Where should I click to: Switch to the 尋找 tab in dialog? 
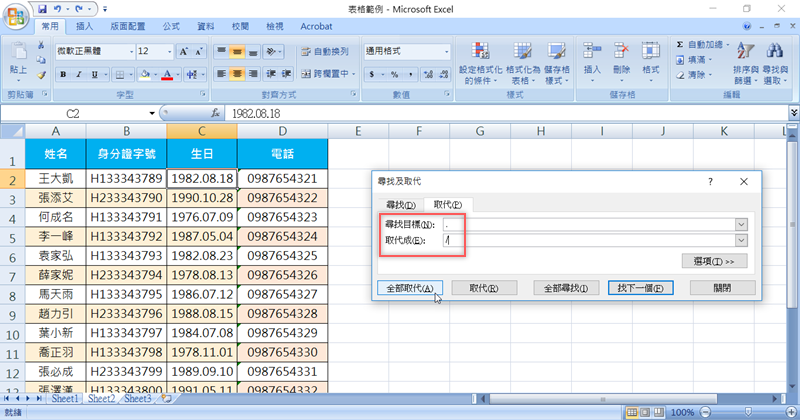pyautogui.click(x=400, y=205)
